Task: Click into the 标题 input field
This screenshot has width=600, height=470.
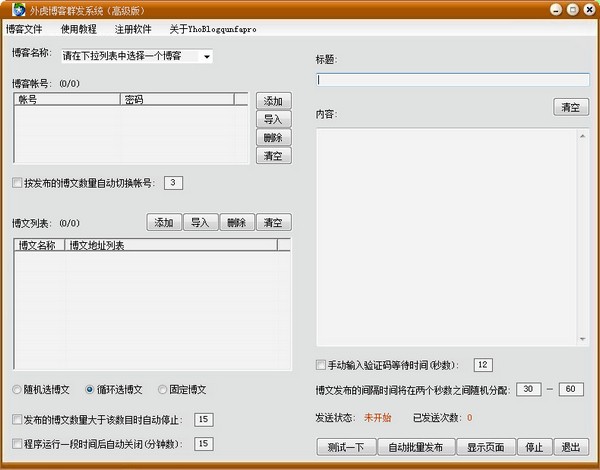Action: click(x=452, y=79)
